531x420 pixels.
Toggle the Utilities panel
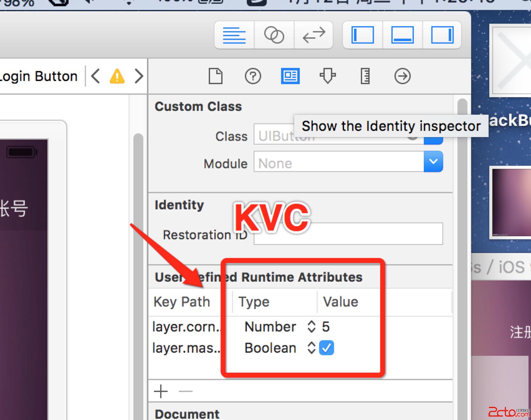click(x=442, y=35)
